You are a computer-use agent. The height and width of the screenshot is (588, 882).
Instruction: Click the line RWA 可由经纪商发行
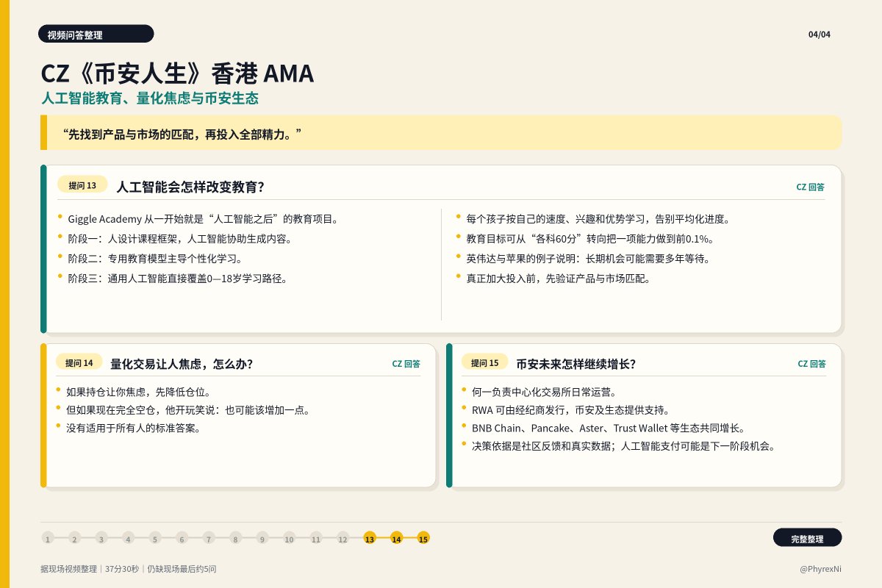click(x=570, y=410)
